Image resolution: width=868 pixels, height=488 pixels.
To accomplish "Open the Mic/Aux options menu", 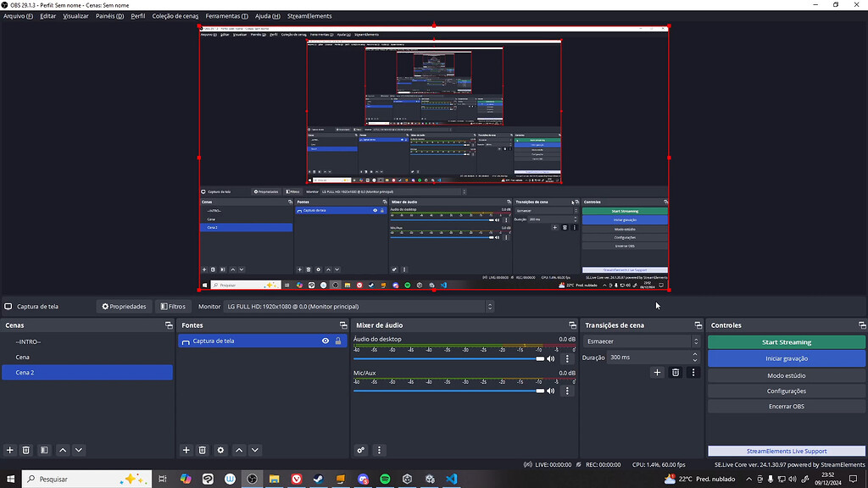I will [566, 391].
